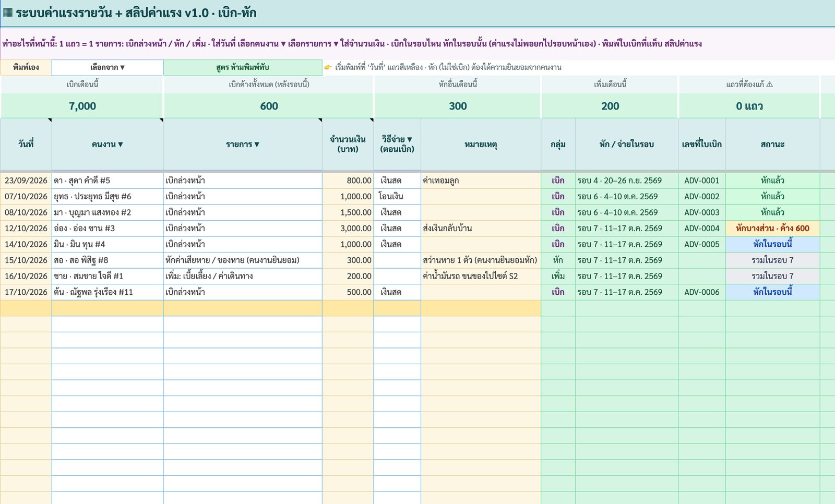The height and width of the screenshot is (504, 835).
Task: Click the เบิกเดือนนี้ total 7,000
Action: pos(82,106)
